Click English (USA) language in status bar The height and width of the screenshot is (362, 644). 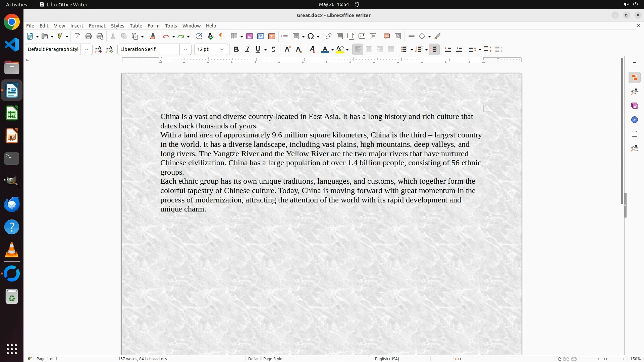387,359
